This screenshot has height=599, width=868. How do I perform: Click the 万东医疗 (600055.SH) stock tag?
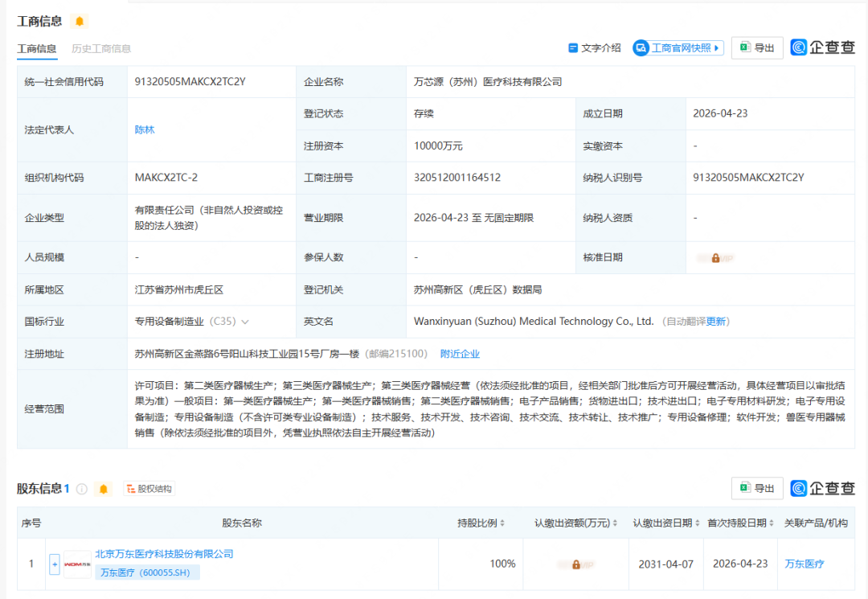[x=147, y=572]
